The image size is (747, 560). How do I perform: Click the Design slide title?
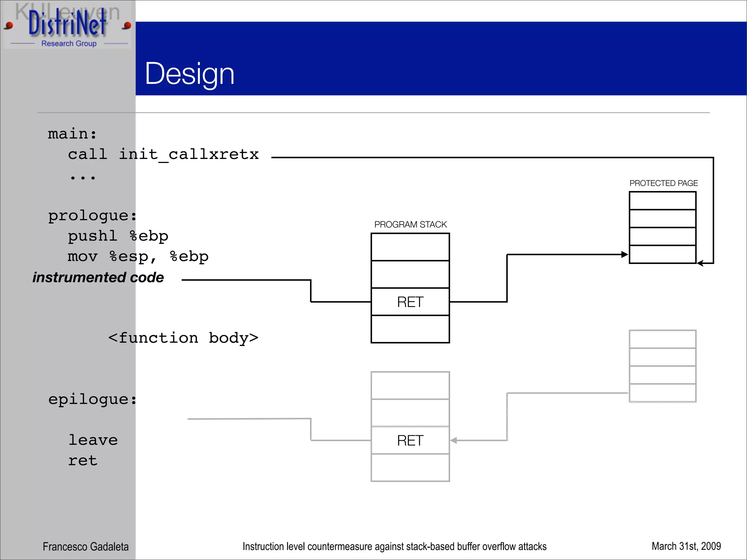(189, 73)
